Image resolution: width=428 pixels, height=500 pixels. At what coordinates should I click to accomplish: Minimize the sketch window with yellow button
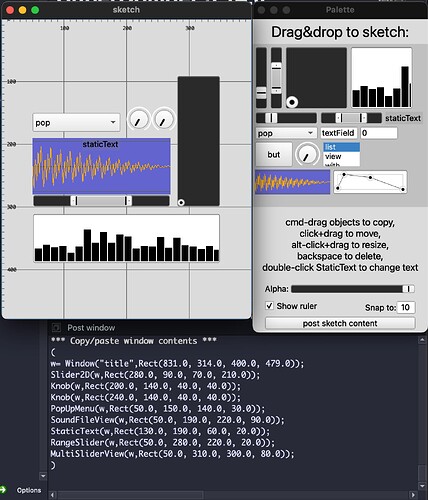click(23, 10)
